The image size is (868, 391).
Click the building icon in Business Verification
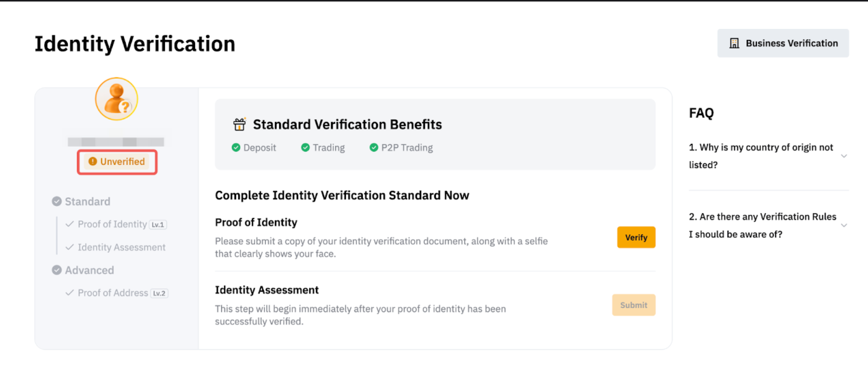click(734, 43)
